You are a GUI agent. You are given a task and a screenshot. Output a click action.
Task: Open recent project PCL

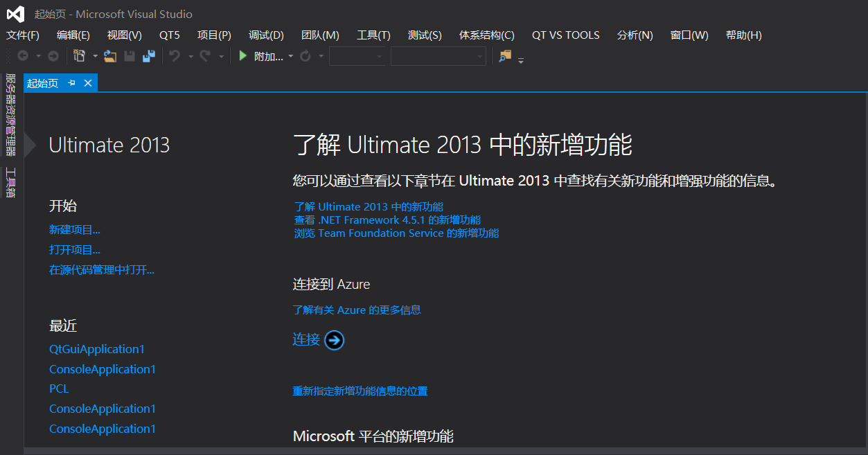click(x=59, y=389)
